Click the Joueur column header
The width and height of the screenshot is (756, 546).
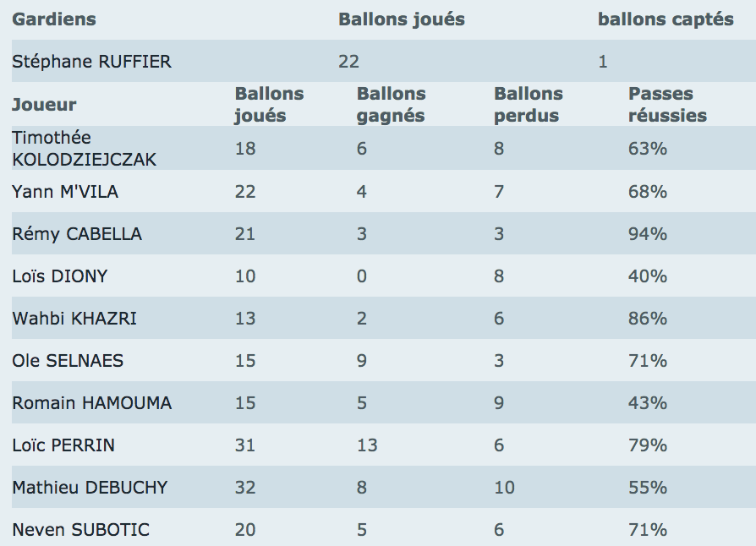[x=44, y=105]
